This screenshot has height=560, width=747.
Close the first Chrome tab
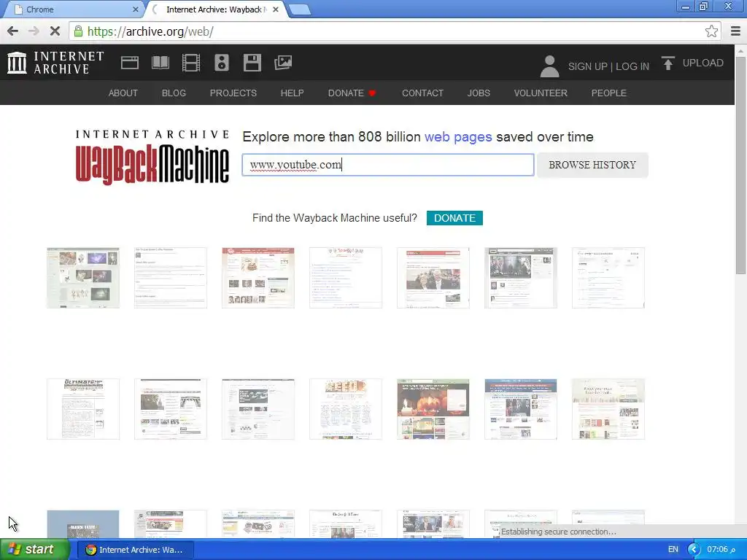135,9
